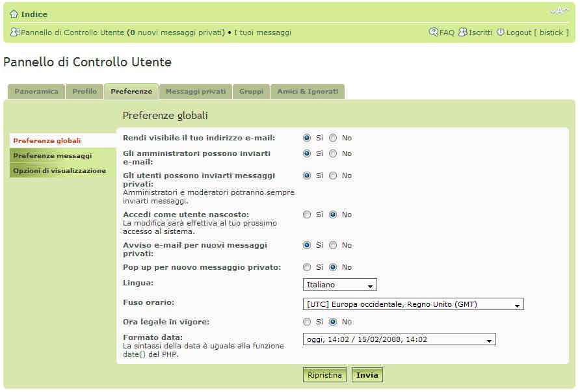
Task: Switch to the Panoramica tab
Action: 36,92
